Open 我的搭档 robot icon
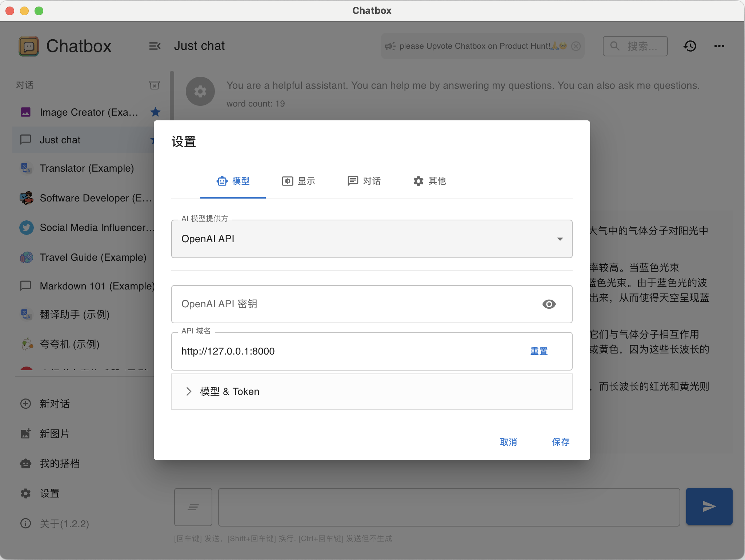The image size is (745, 560). 25,463
